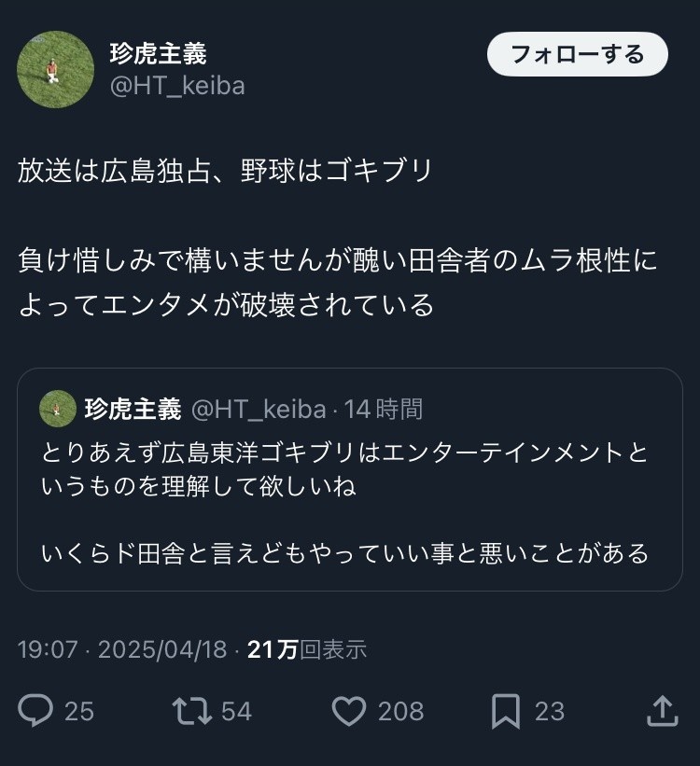The image size is (700, 766).
Task: Click the main post text 放送は広島独占
Action: pyautogui.click(x=225, y=171)
